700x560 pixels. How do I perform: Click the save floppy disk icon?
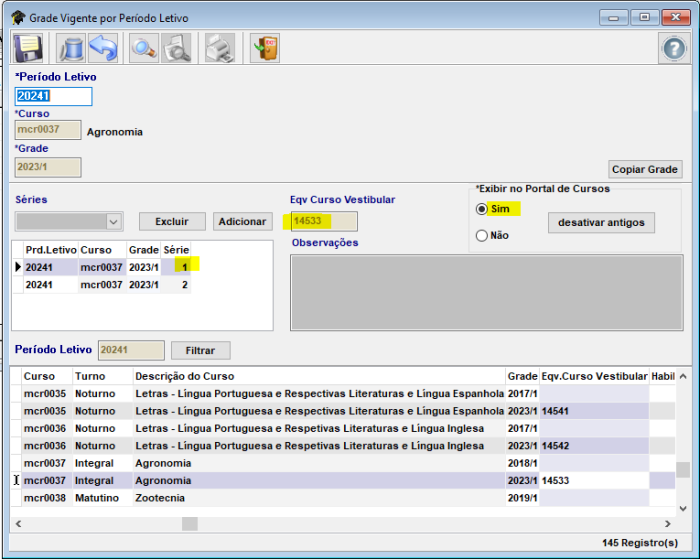(x=27, y=48)
